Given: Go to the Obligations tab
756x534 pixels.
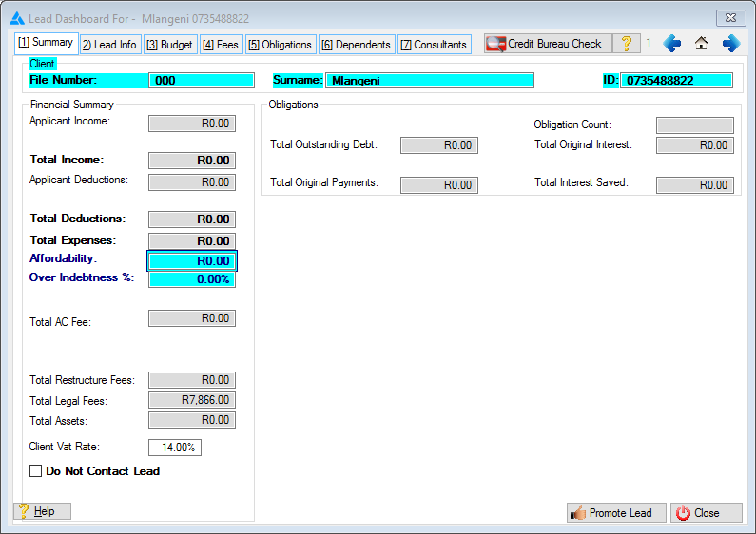Looking at the screenshot, I should pyautogui.click(x=280, y=45).
